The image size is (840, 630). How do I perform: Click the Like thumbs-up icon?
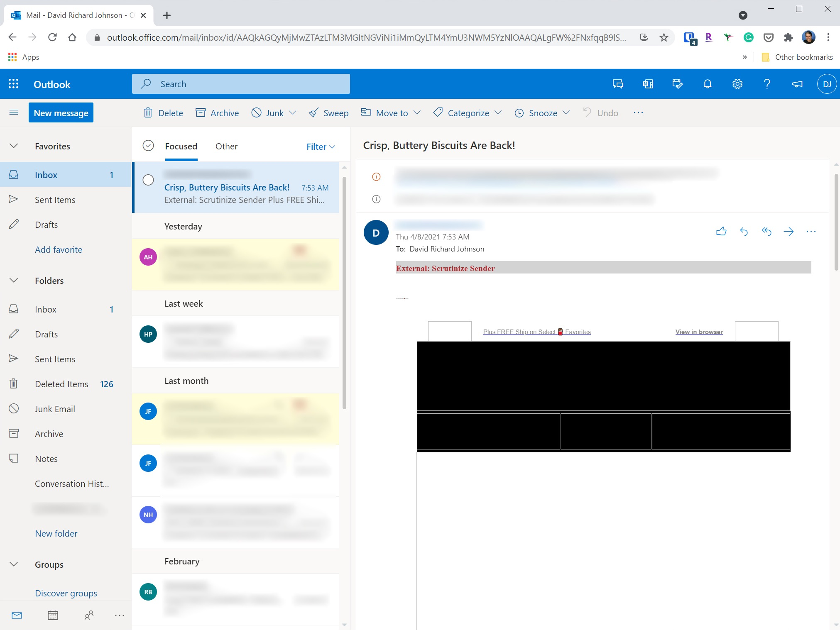point(721,231)
